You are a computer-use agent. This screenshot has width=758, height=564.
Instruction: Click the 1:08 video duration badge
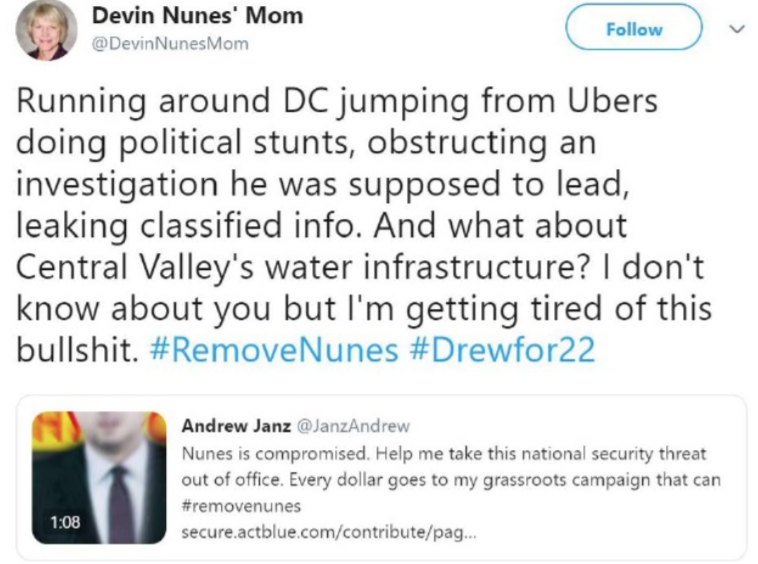[65, 522]
